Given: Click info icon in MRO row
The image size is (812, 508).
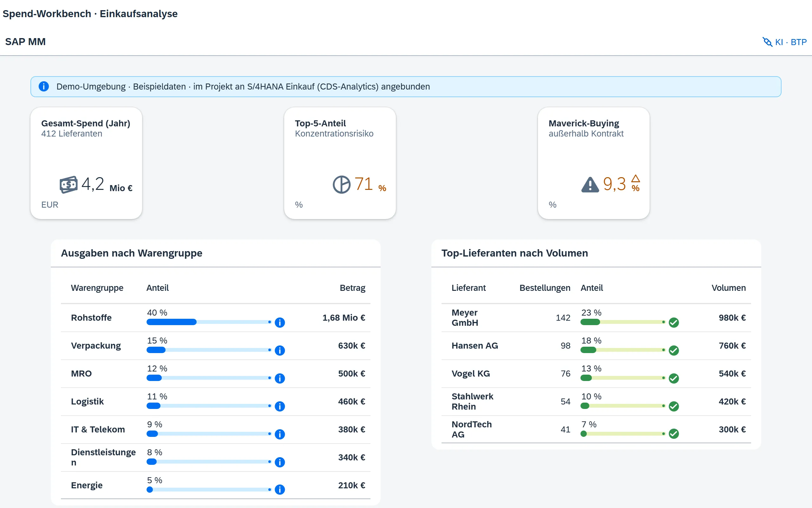Looking at the screenshot, I should point(280,378).
